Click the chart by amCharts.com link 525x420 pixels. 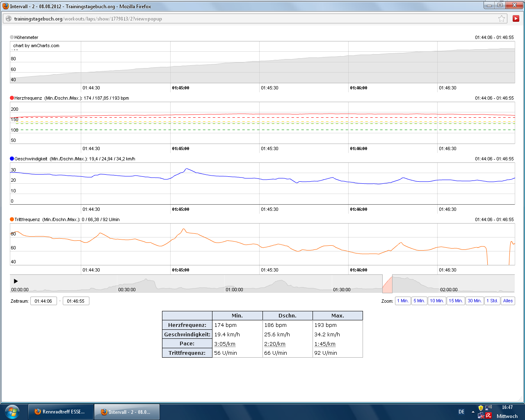pyautogui.click(x=36, y=46)
